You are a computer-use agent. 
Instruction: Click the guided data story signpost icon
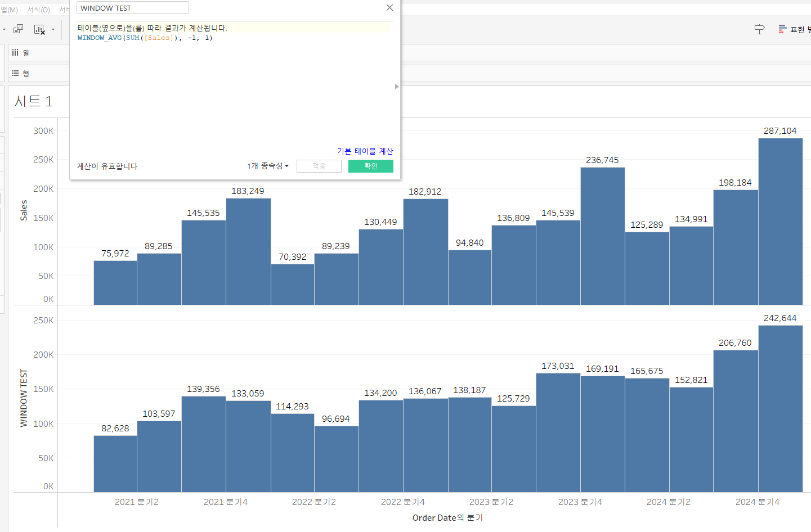click(x=759, y=29)
